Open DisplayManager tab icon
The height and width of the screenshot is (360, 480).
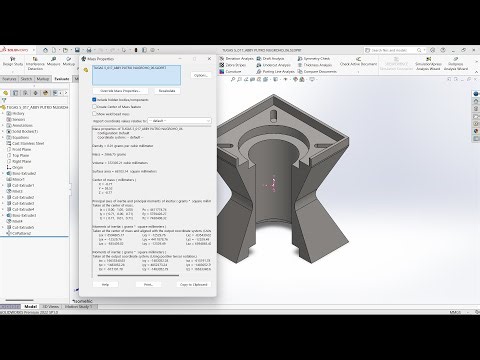(x=46, y=93)
